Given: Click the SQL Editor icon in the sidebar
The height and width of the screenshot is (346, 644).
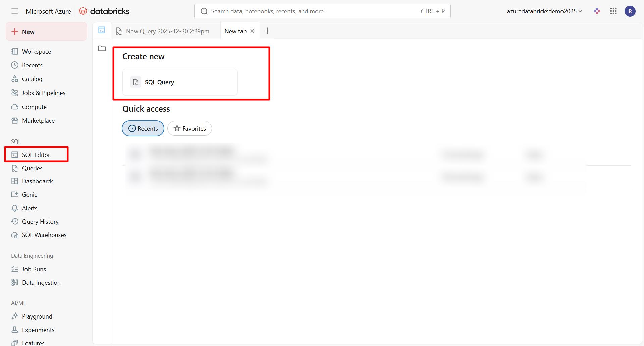Looking at the screenshot, I should pos(15,155).
